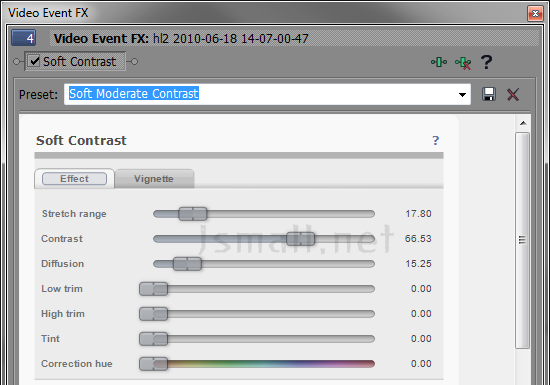Viewport: 550px width, 385px height.
Task: Click the vertical scrollbar thumb
Action: point(522,240)
